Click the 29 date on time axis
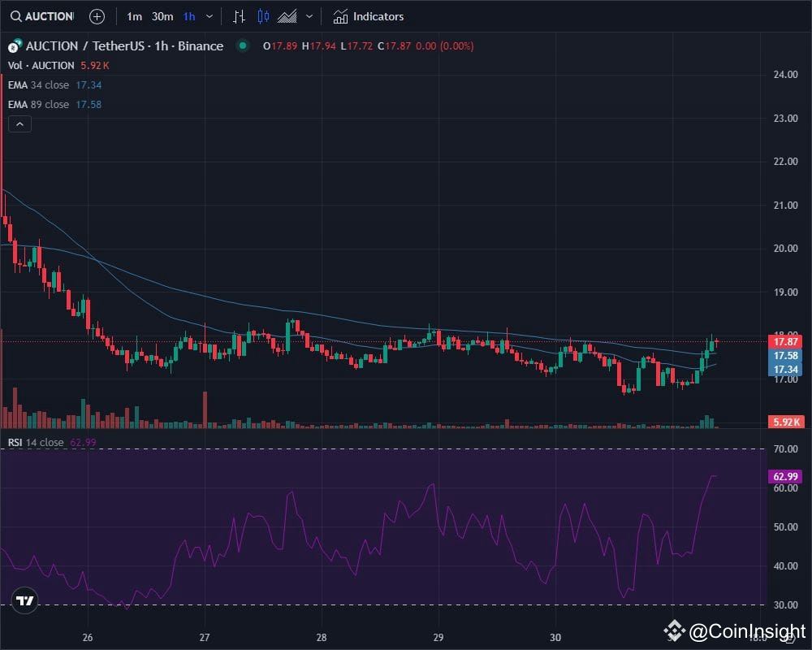This screenshot has width=812, height=650. [438, 638]
